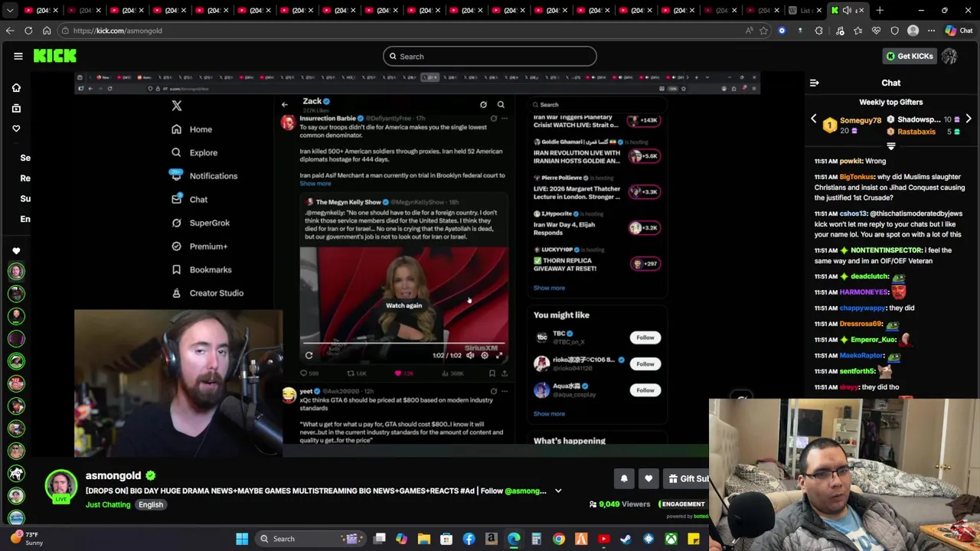
Task: Click Creator Studio in the streamed X sidebar
Action: [x=207, y=293]
